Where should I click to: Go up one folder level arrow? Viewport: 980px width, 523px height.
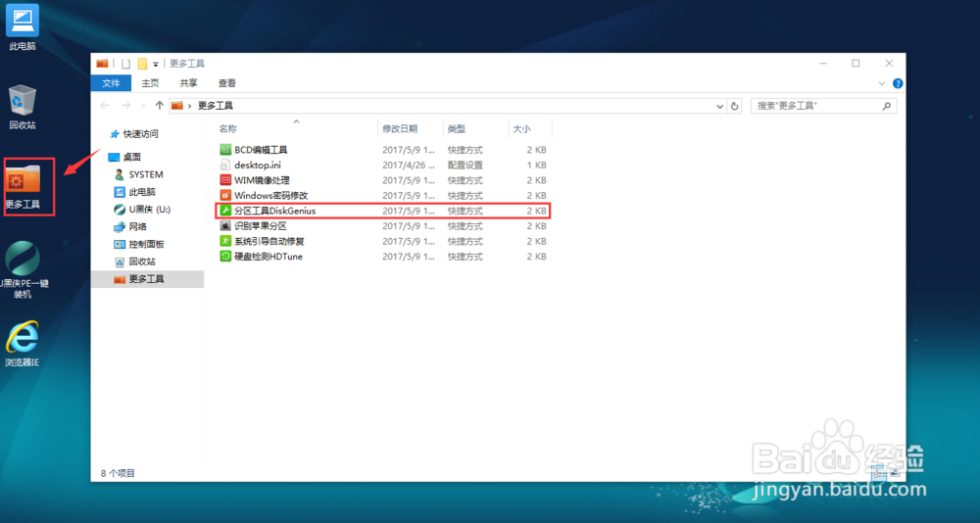(x=160, y=106)
